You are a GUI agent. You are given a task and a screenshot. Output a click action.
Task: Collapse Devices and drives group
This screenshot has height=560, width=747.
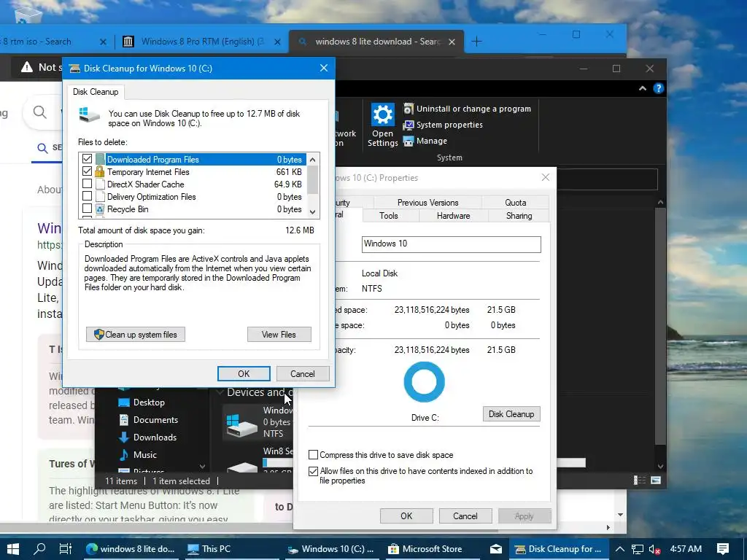click(x=220, y=392)
